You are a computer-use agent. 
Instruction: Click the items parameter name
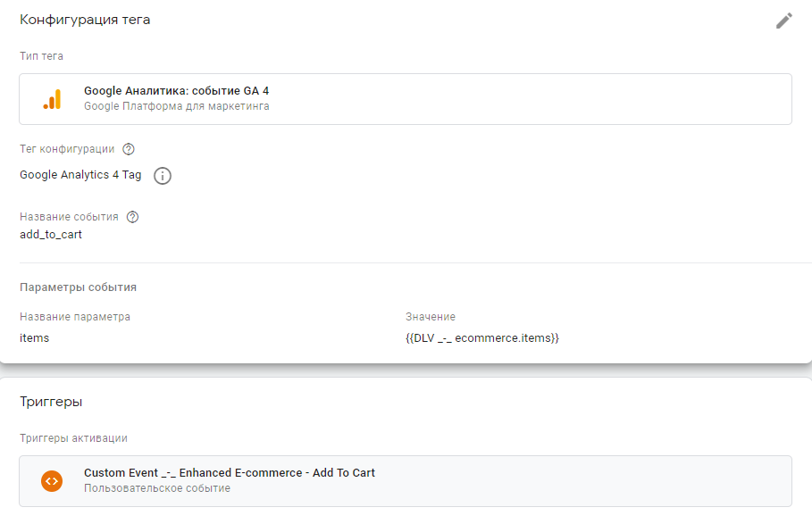coord(34,338)
